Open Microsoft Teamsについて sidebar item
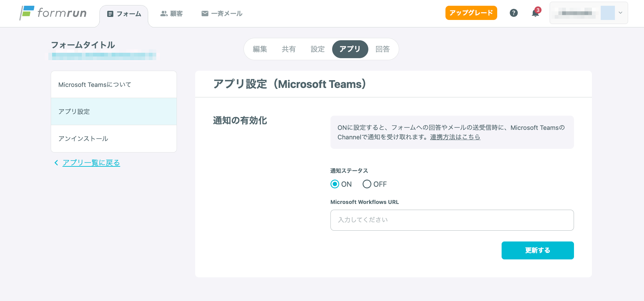644x301 pixels. tap(114, 85)
